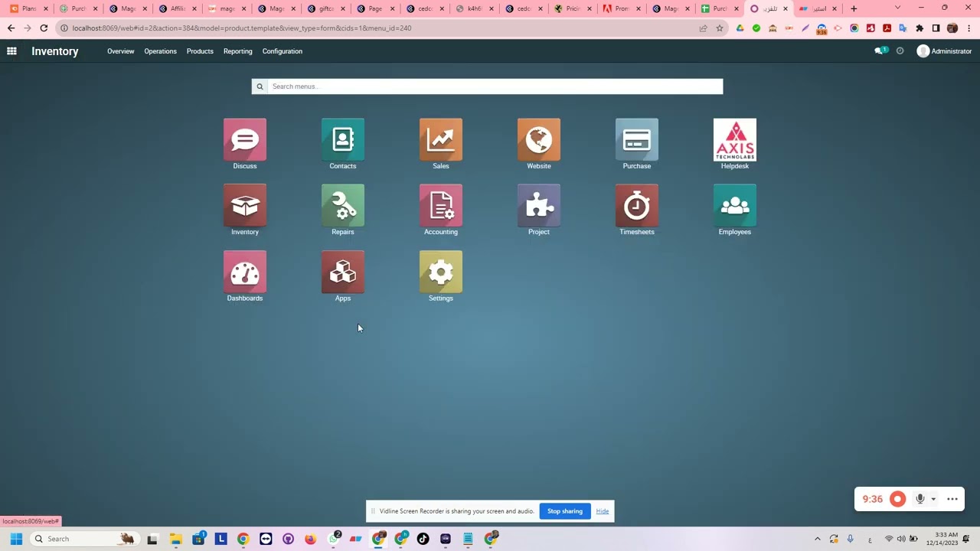Open the activities clock icon
The image size is (980, 551).
(x=900, y=51)
